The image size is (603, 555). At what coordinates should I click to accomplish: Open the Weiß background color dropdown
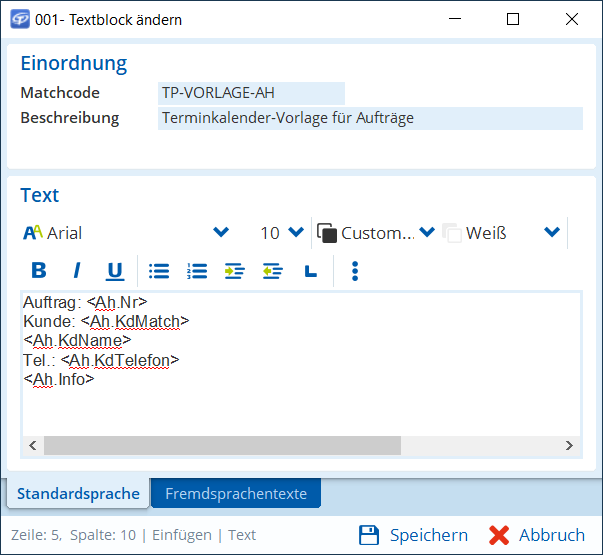[x=551, y=233]
